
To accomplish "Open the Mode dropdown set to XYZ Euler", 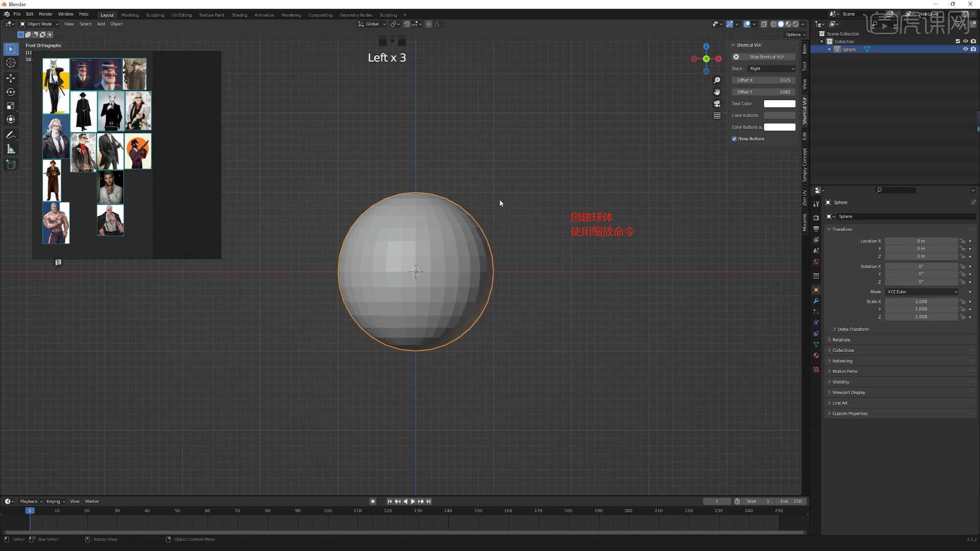I will pos(921,291).
